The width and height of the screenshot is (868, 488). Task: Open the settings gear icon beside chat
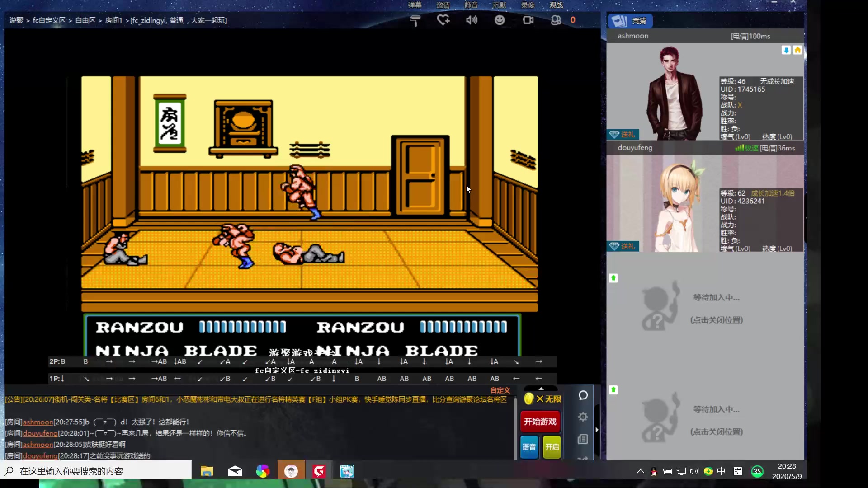[x=583, y=417]
